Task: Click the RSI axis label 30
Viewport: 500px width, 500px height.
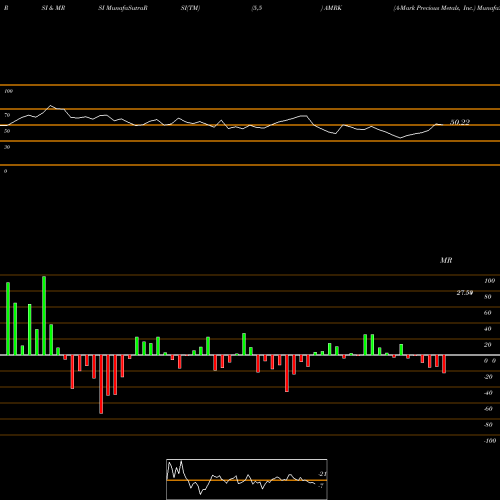Action: coord(7,147)
